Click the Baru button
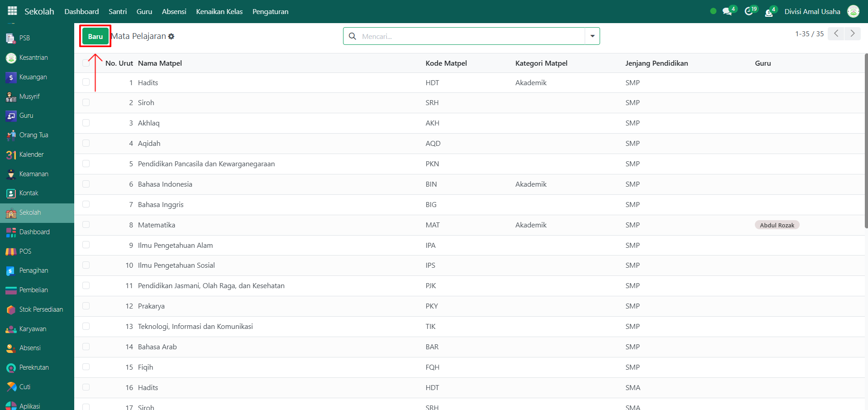Viewport: 868px width, 410px height. click(x=95, y=36)
